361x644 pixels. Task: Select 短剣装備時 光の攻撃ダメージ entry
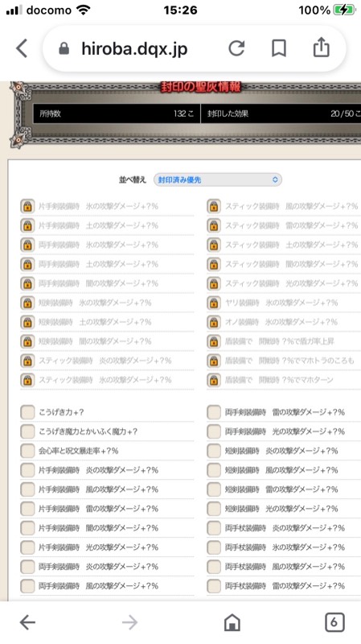(281, 509)
